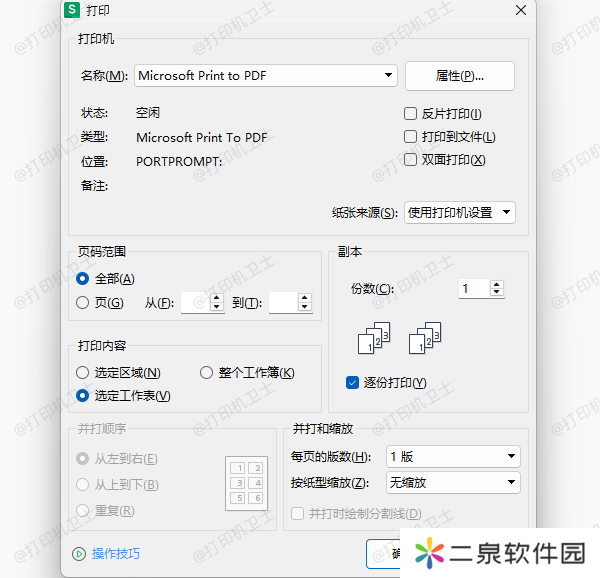
Task: Decrease the From page value
Action: (217, 307)
